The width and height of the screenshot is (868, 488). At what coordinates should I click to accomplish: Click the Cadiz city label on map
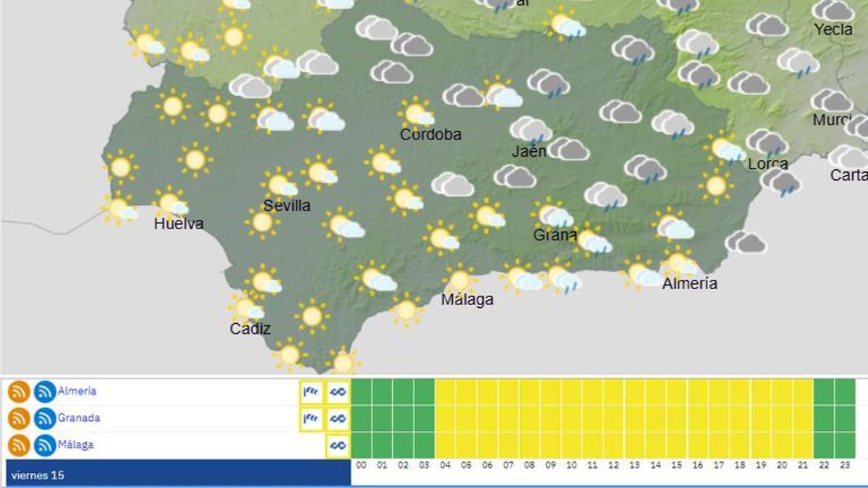(x=250, y=329)
